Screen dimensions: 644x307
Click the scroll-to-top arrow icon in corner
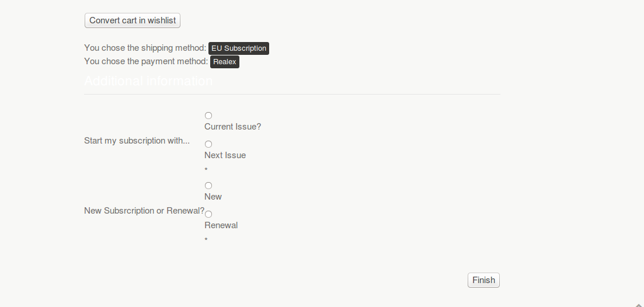click(x=639, y=305)
